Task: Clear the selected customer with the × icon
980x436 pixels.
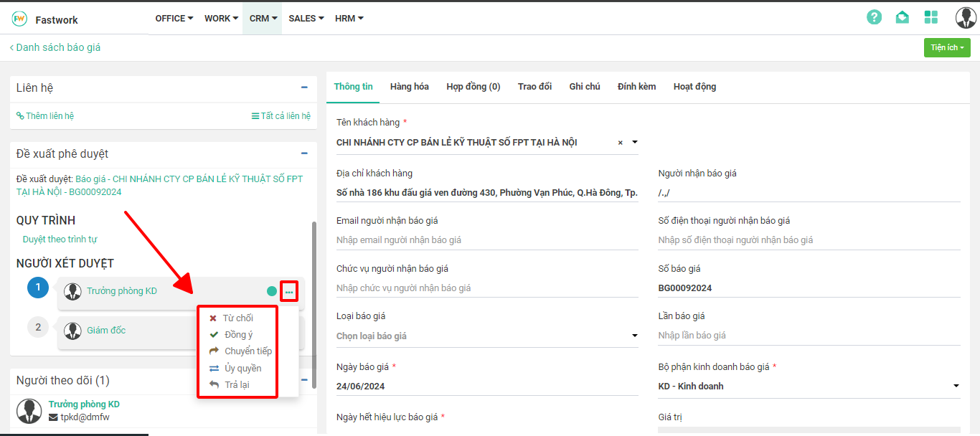Action: click(x=621, y=143)
